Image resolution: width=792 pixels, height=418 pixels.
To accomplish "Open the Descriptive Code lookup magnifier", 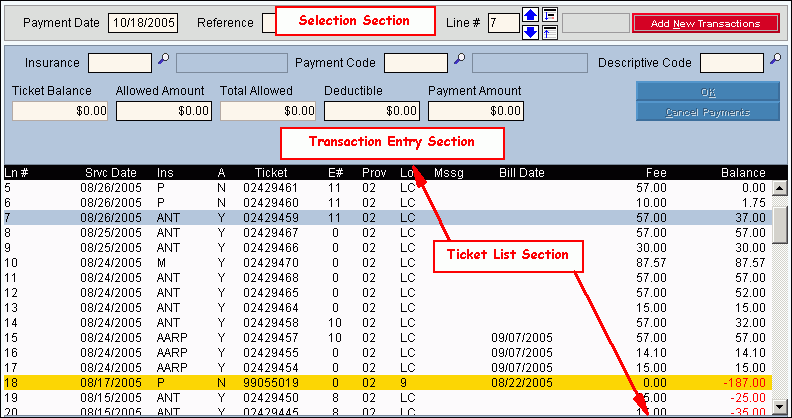I will (775, 63).
